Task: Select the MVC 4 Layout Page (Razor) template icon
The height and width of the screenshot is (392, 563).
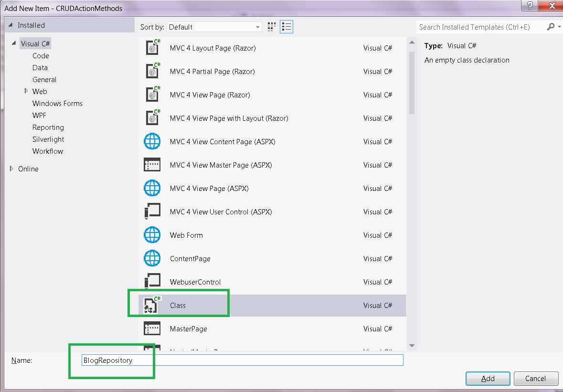Action: (152, 48)
